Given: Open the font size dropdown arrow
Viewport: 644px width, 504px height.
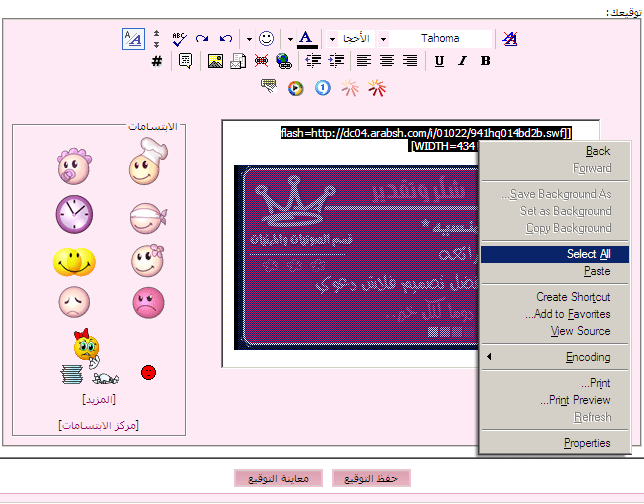Looking at the screenshot, I should pyautogui.click(x=332, y=39).
